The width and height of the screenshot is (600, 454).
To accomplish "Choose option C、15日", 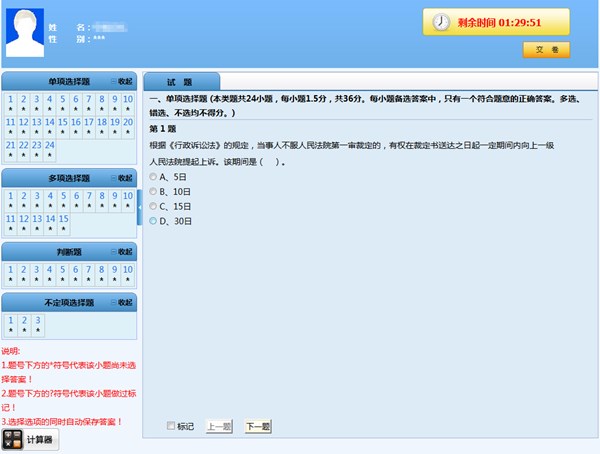I will pyautogui.click(x=153, y=206).
